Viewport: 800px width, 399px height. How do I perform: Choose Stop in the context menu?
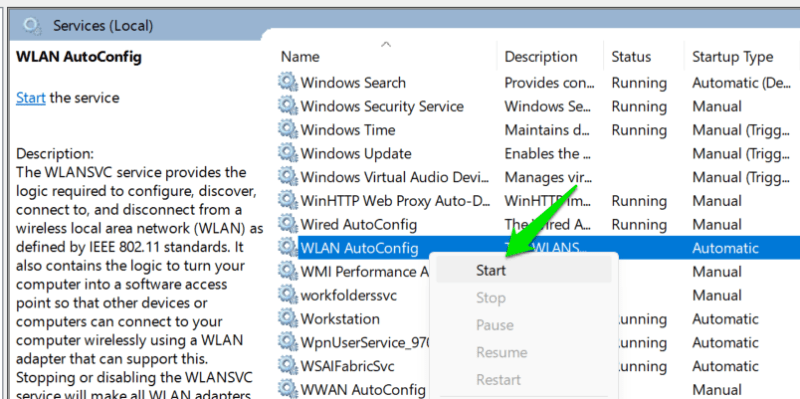click(523, 297)
